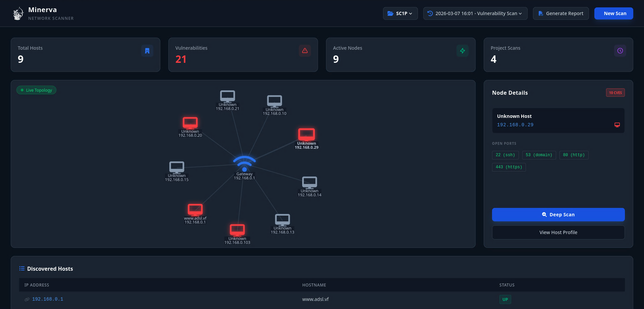Open the SC1P project dropdown
Image resolution: width=644 pixels, height=309 pixels.
click(400, 13)
